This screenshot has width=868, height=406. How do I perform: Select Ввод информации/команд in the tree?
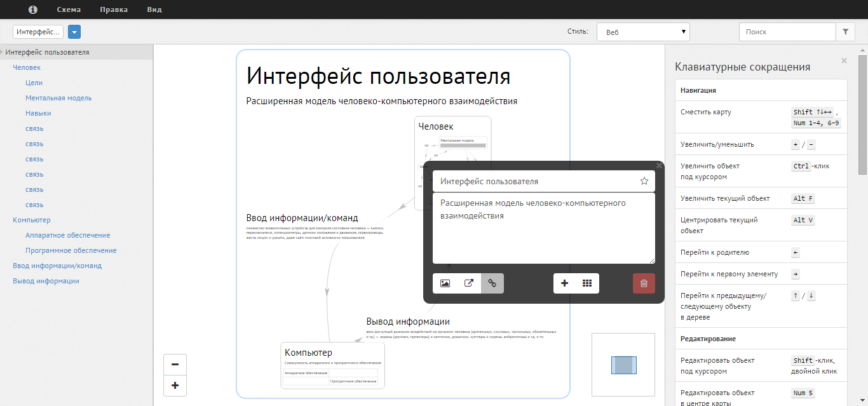[57, 266]
